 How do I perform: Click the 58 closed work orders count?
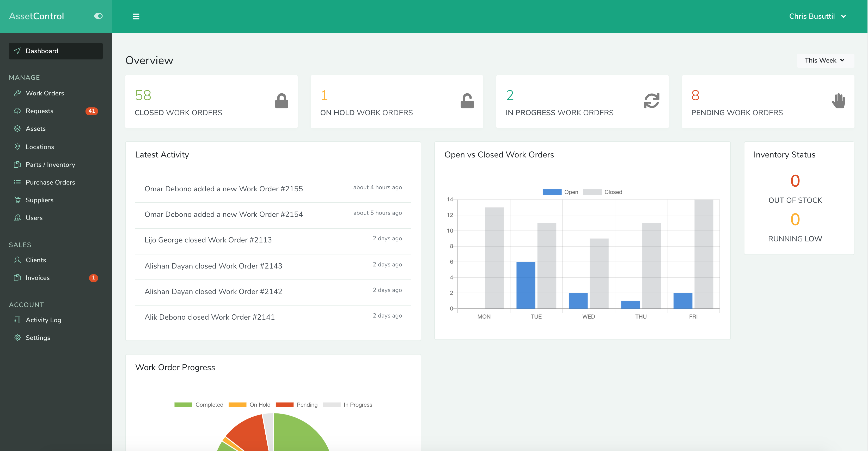(143, 95)
